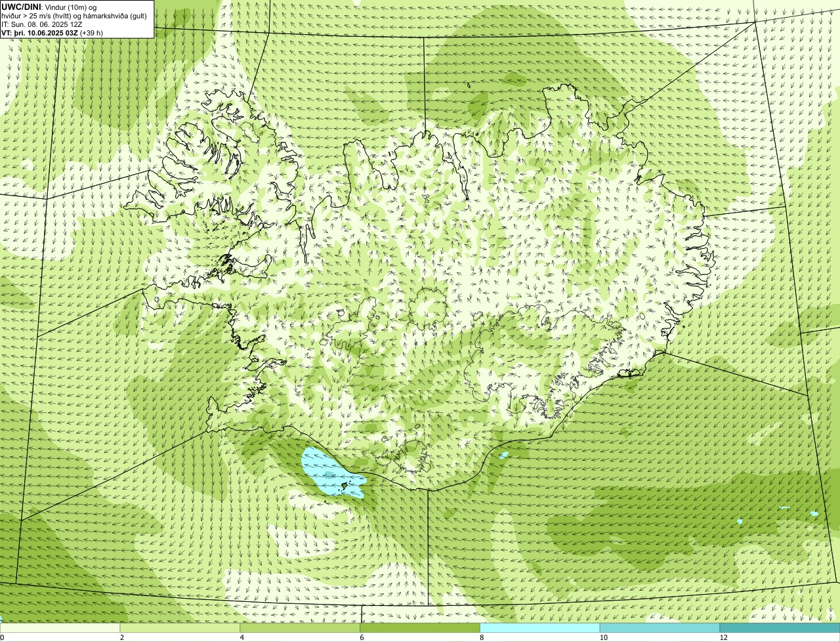Click the 6–8 m/s dark green legend segment
This screenshot has width=840, height=642.
point(420,628)
